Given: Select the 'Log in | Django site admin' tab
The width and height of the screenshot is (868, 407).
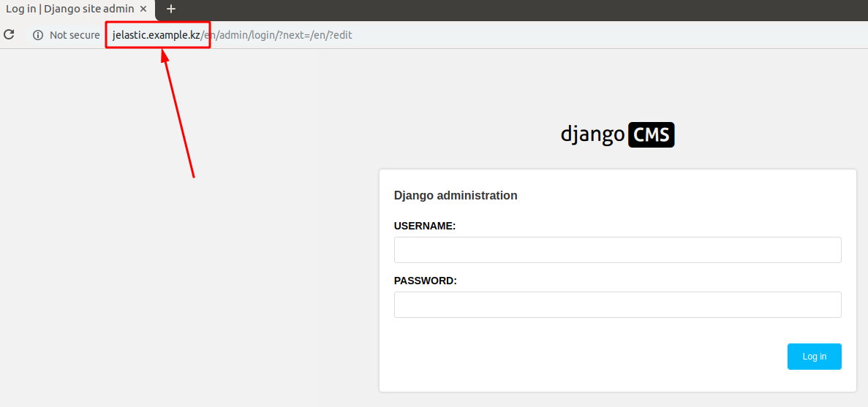Looking at the screenshot, I should coord(77,9).
